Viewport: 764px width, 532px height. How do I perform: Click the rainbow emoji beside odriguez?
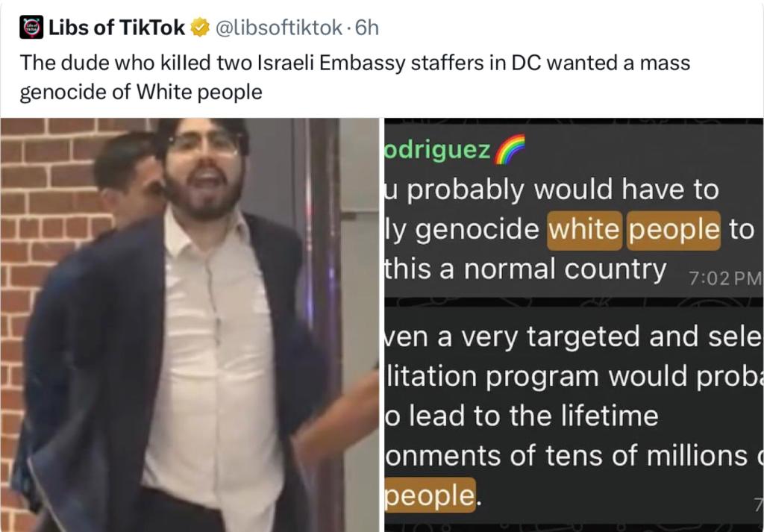coord(510,149)
